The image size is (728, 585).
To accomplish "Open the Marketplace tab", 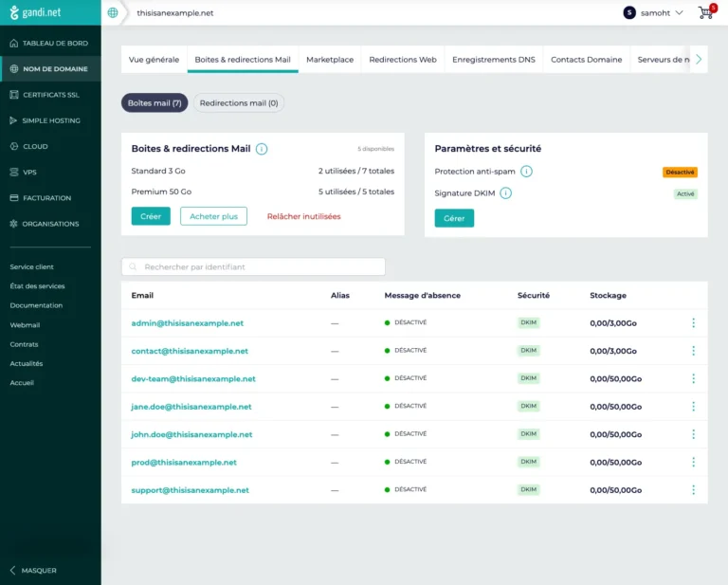I will (x=330, y=60).
